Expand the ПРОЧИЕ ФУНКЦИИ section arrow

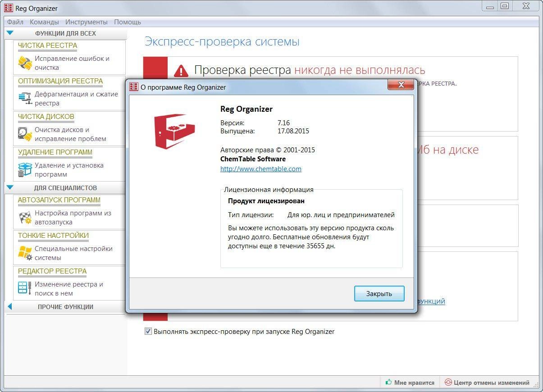click(x=10, y=306)
